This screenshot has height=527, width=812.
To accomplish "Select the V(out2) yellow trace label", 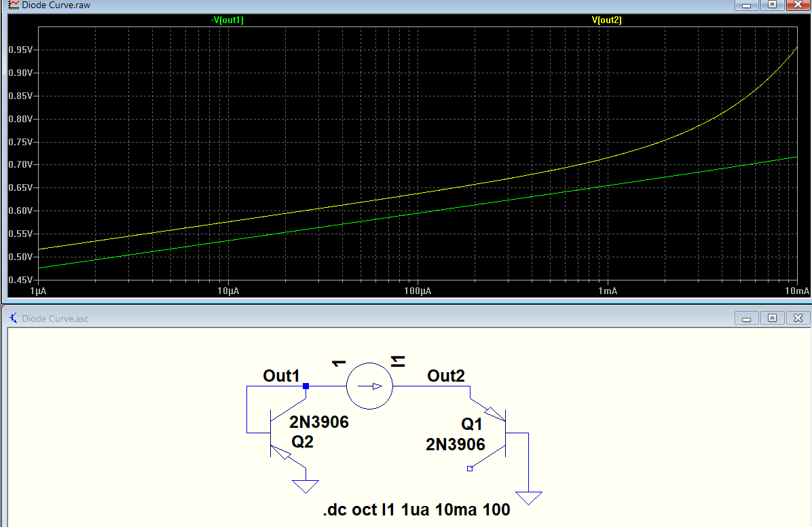I will pos(606,20).
